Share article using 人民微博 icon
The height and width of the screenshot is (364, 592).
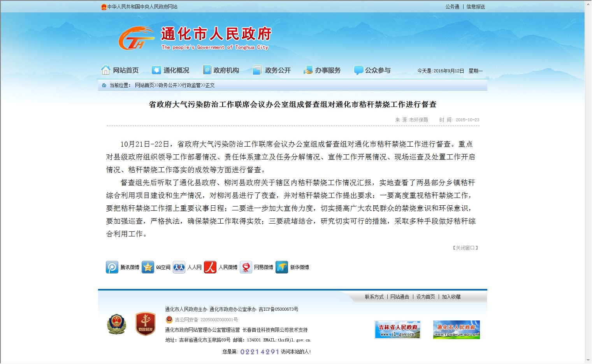[210, 267]
